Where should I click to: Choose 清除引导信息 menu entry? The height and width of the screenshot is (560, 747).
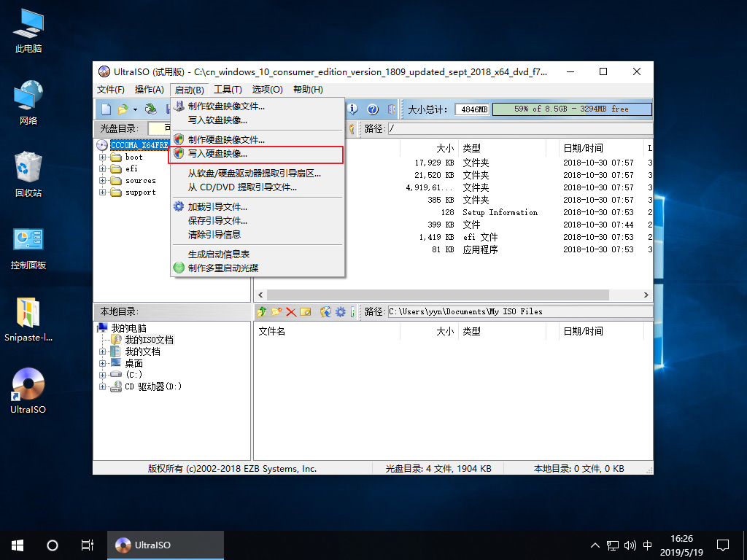257,234
